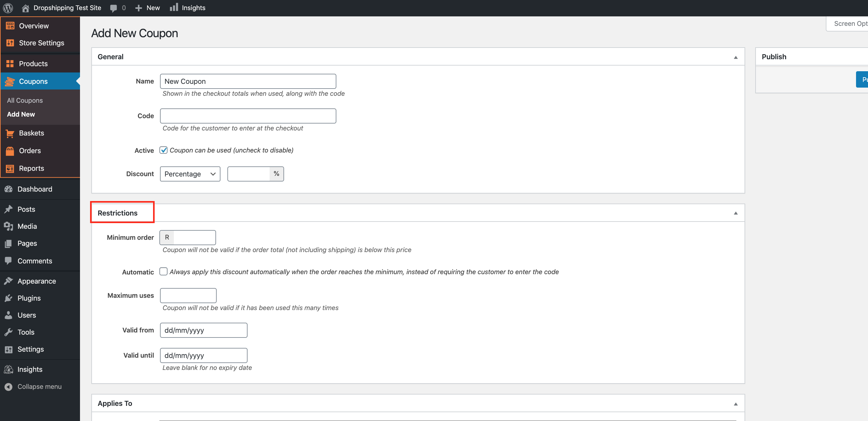Click the Baskets cart icon
The image size is (868, 421).
pyautogui.click(x=10, y=133)
